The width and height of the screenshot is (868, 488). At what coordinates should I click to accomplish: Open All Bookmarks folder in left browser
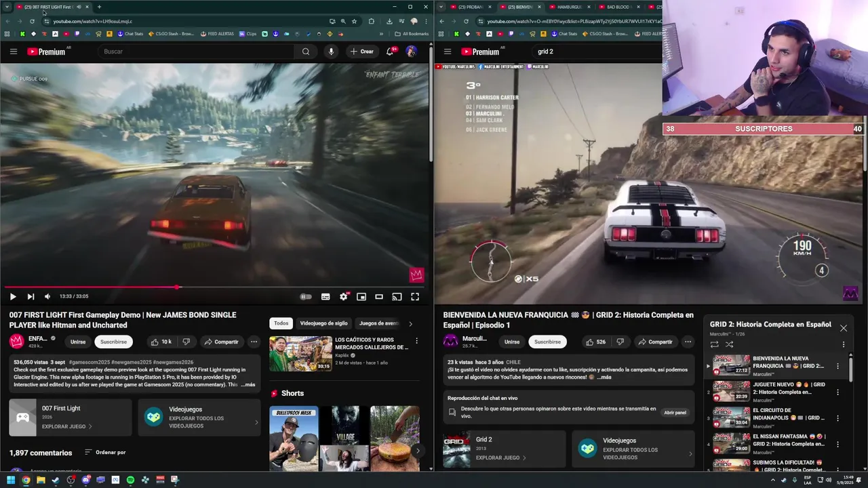(412, 34)
